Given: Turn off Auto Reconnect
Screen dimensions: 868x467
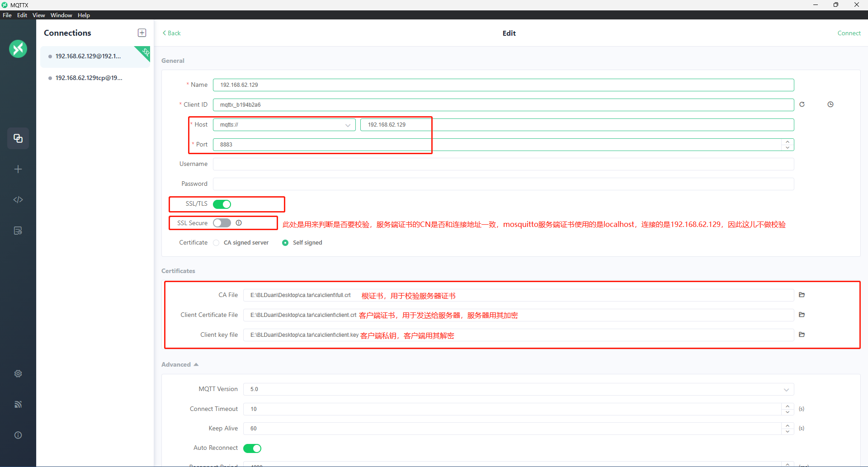Looking at the screenshot, I should [x=252, y=448].
